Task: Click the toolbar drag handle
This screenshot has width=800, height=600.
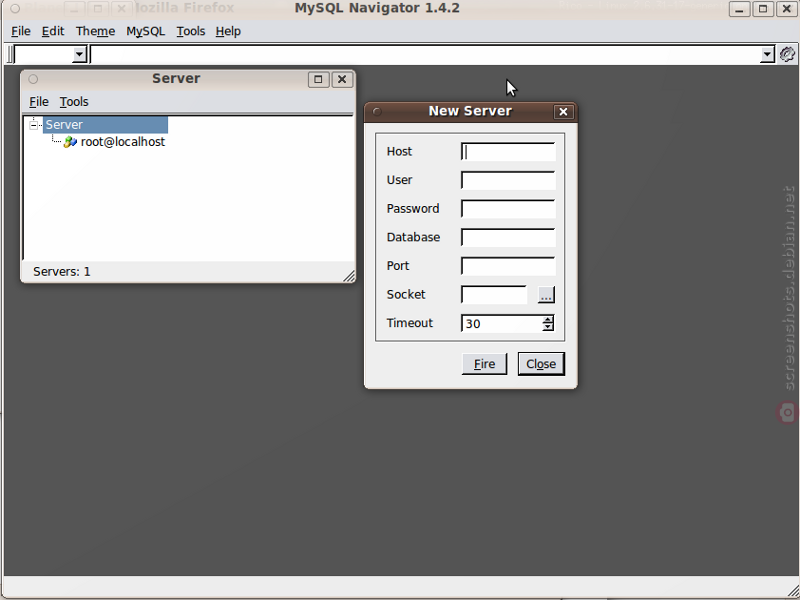Action: coord(10,55)
